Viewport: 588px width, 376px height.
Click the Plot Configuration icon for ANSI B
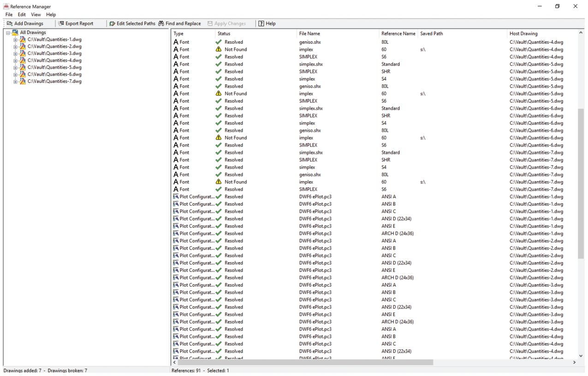coord(175,204)
